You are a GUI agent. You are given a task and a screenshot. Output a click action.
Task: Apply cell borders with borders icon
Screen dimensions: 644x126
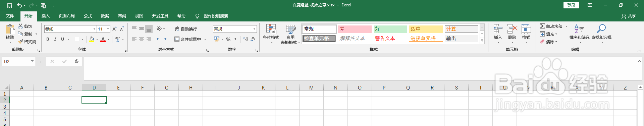click(x=77, y=39)
